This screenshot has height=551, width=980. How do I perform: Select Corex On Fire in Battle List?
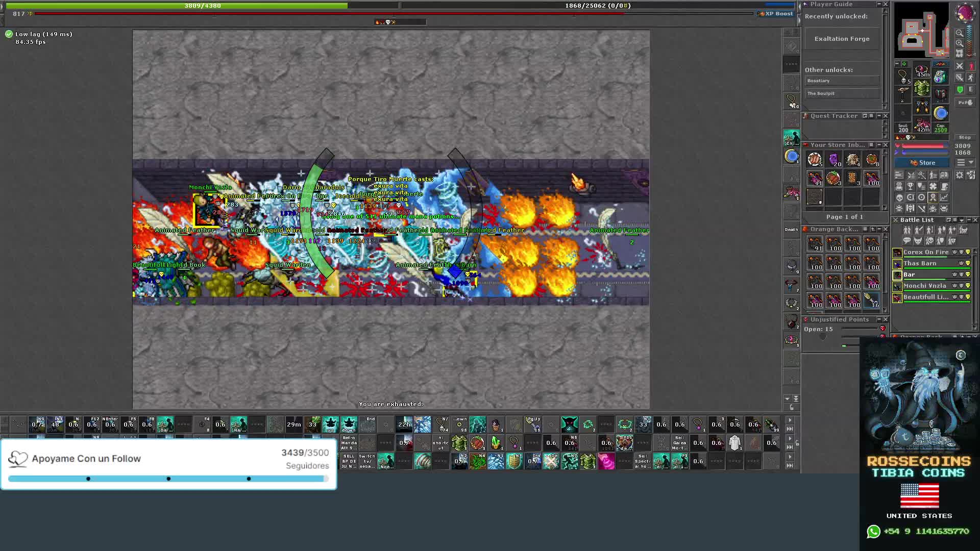pos(932,253)
